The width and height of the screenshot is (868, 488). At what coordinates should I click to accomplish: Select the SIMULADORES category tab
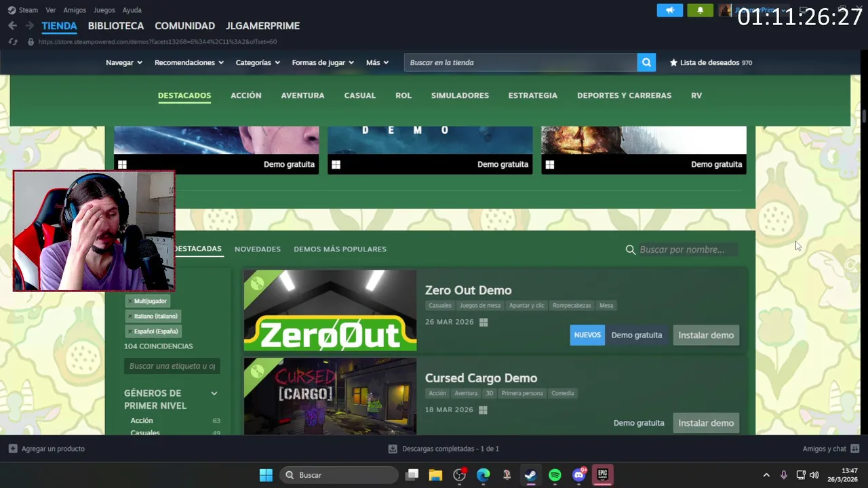click(x=460, y=96)
